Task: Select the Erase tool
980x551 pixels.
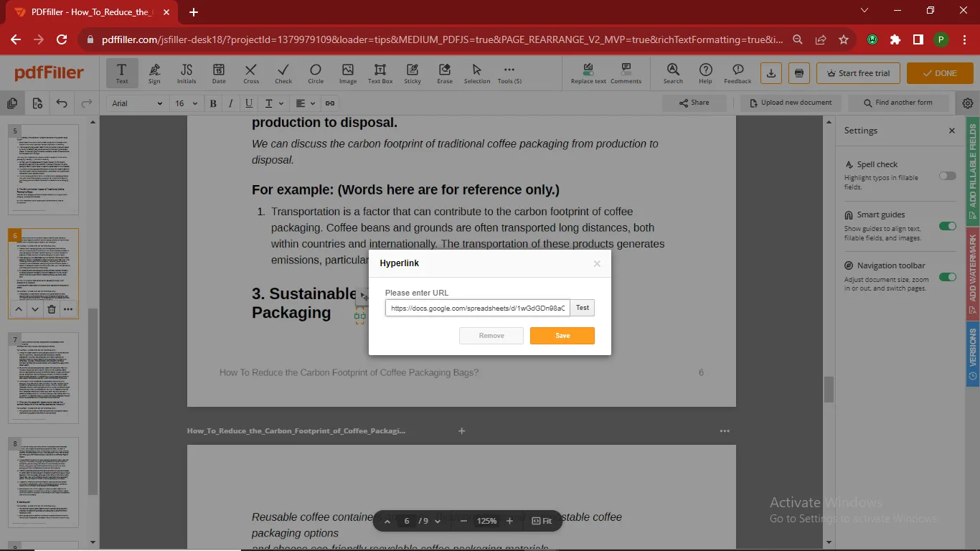Action: (x=445, y=72)
